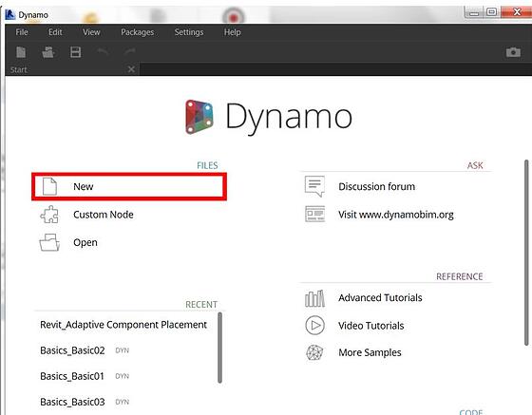Image resolution: width=532 pixels, height=415 pixels.
Task: Maximize the Dynamo window
Action: pyautogui.click(x=491, y=12)
